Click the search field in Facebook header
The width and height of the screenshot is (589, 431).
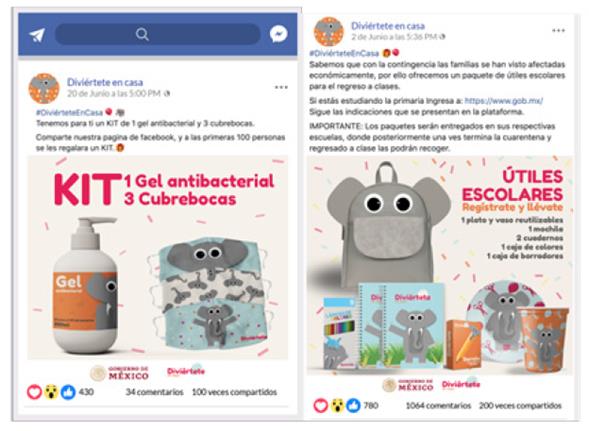pyautogui.click(x=157, y=34)
